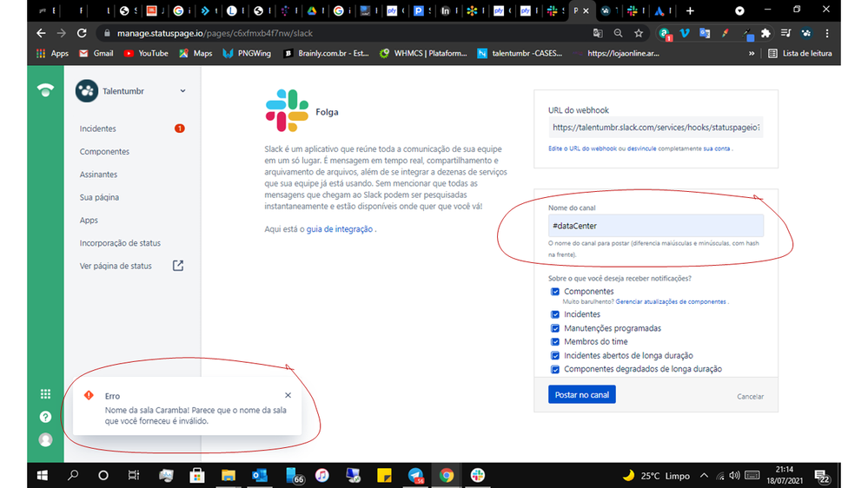
Task: Select Apps in the sidebar
Action: tap(89, 221)
